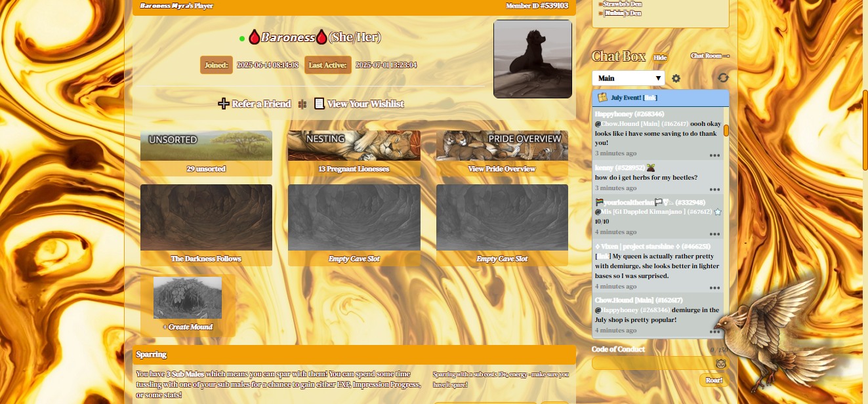
Task: Go to the Chat Room link
Action: [x=710, y=56]
